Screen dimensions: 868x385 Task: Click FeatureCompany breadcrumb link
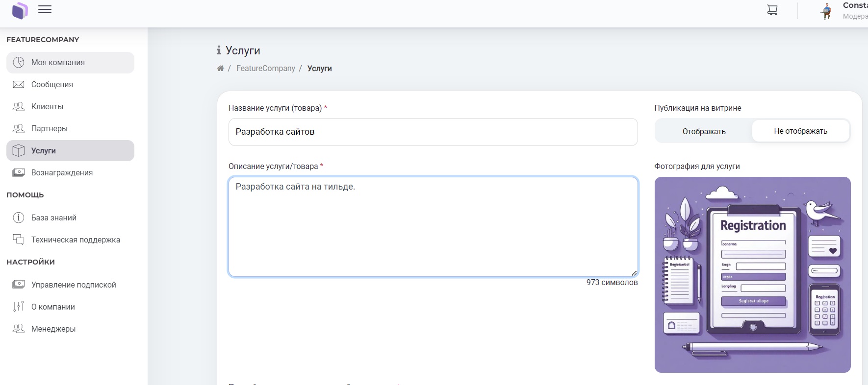pyautogui.click(x=265, y=69)
